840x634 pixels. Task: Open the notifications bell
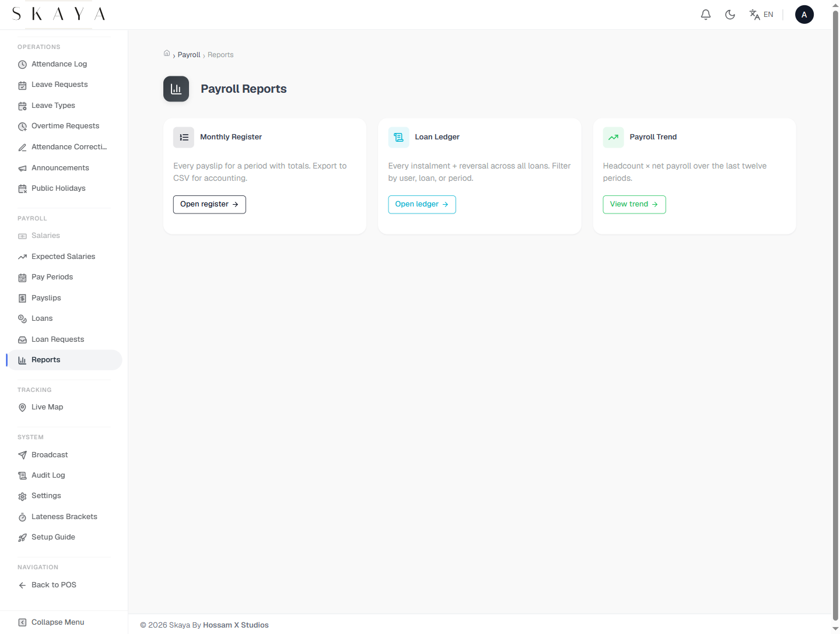coord(706,15)
